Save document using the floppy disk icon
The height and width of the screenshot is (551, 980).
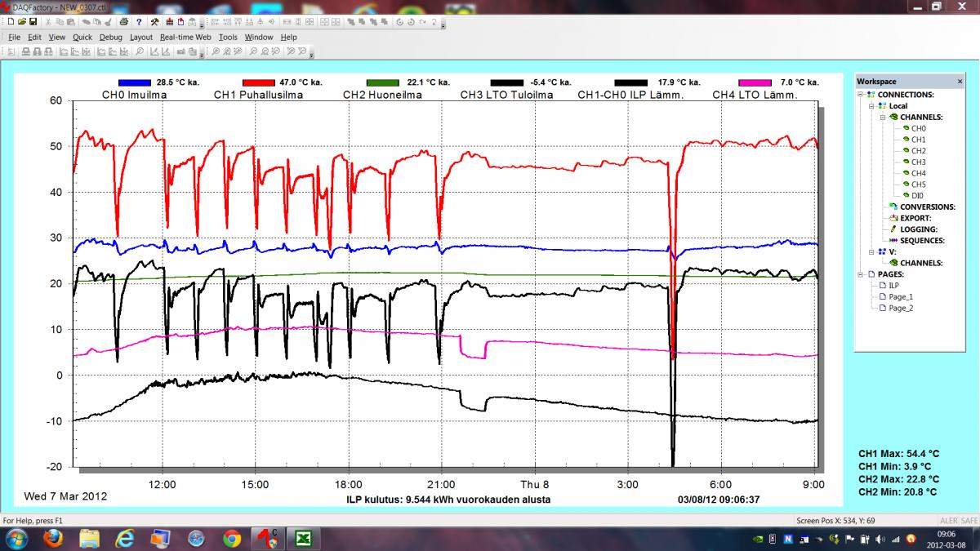[33, 22]
